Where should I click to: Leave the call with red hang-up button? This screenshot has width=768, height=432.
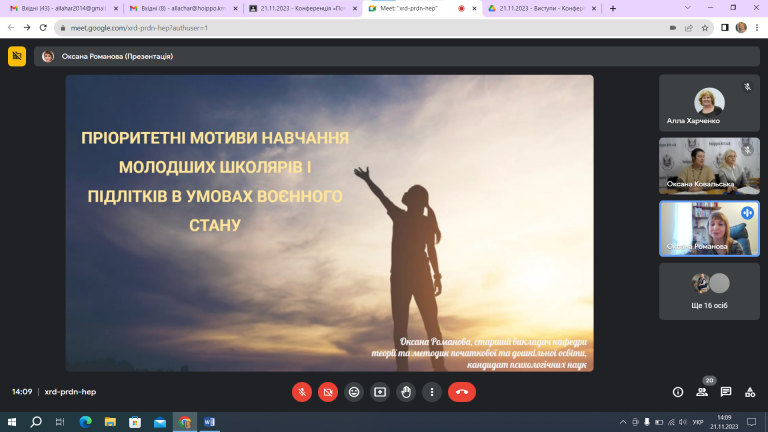point(462,392)
